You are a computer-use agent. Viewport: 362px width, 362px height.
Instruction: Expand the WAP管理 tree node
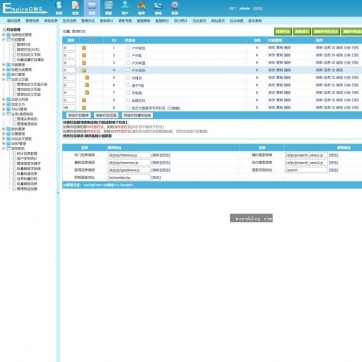[4, 143]
